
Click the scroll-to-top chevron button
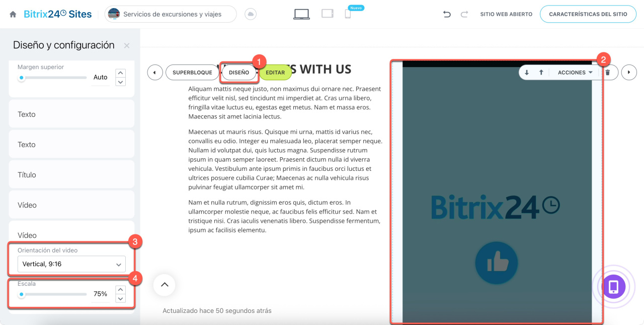point(164,285)
